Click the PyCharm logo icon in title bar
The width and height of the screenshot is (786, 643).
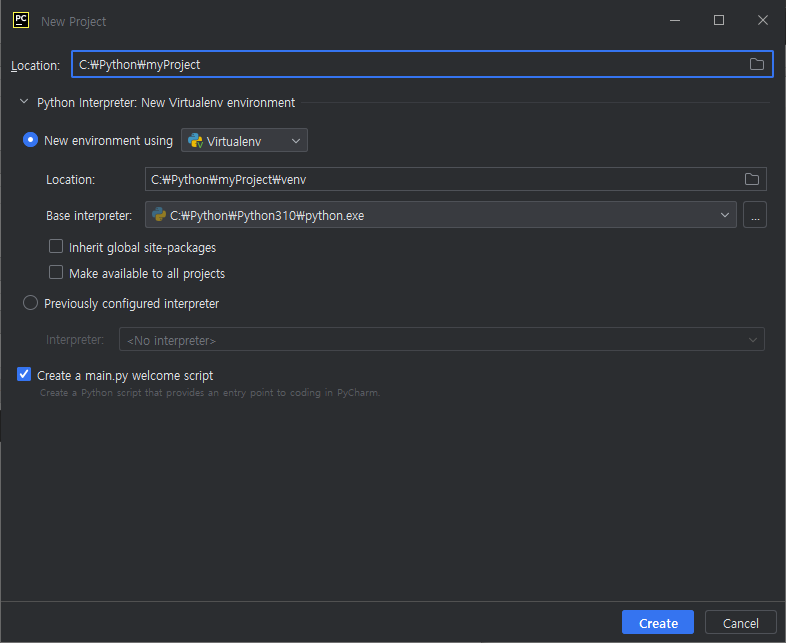pos(21,21)
